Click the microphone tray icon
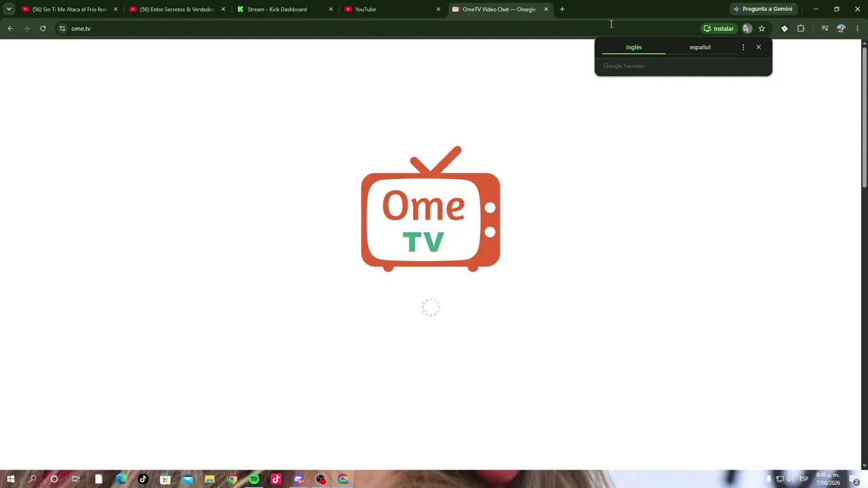Viewport: 868px width, 488px height. [768, 479]
